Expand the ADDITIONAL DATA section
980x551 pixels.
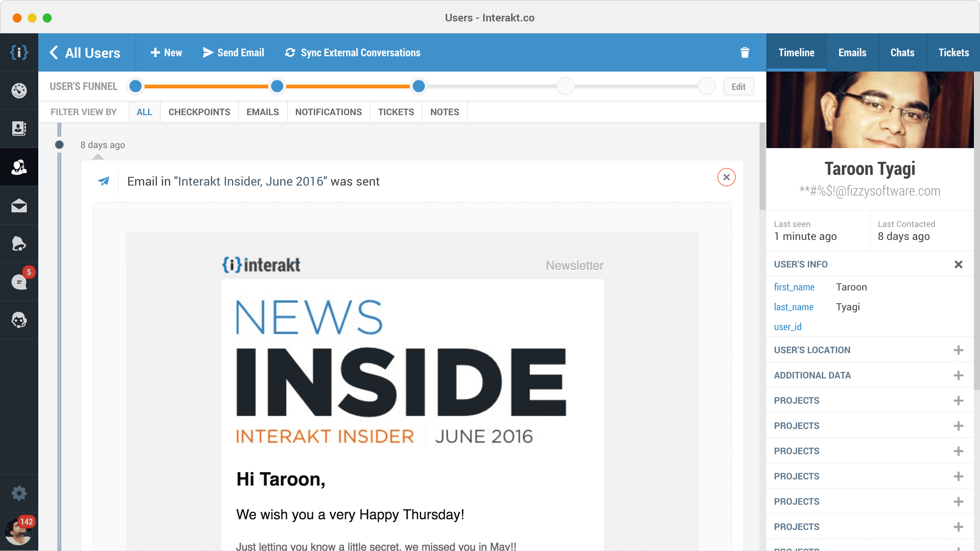958,375
